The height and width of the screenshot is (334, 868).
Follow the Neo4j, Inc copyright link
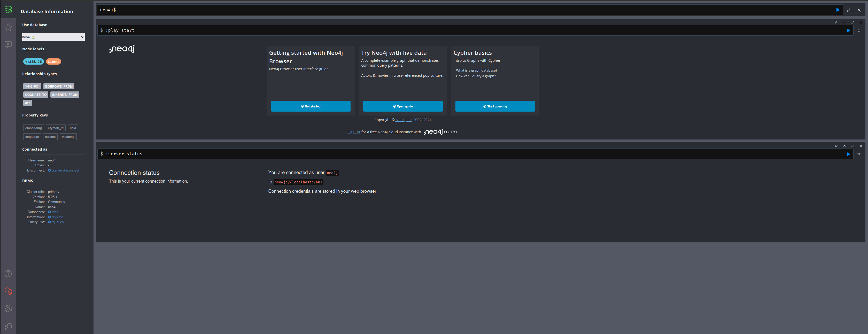404,120
